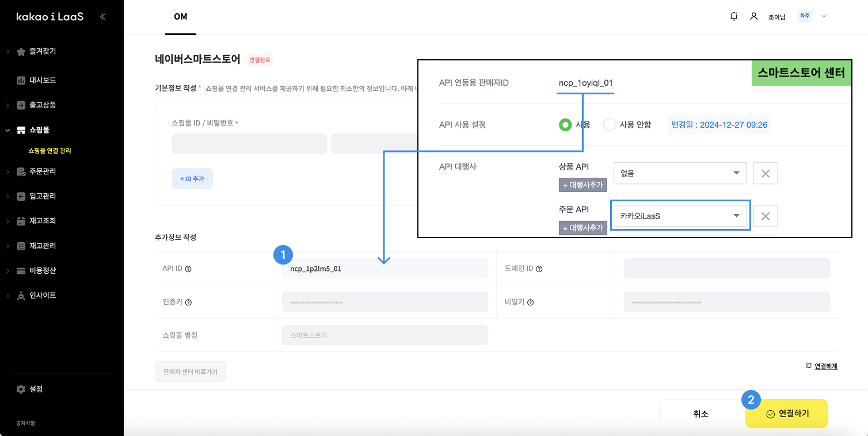Select the 사용 radio button
Viewport: 868px width, 436px height.
[x=565, y=125]
